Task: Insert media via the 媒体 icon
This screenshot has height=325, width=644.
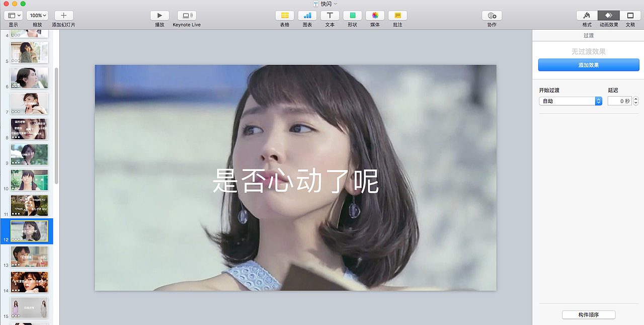Action: pos(374,16)
